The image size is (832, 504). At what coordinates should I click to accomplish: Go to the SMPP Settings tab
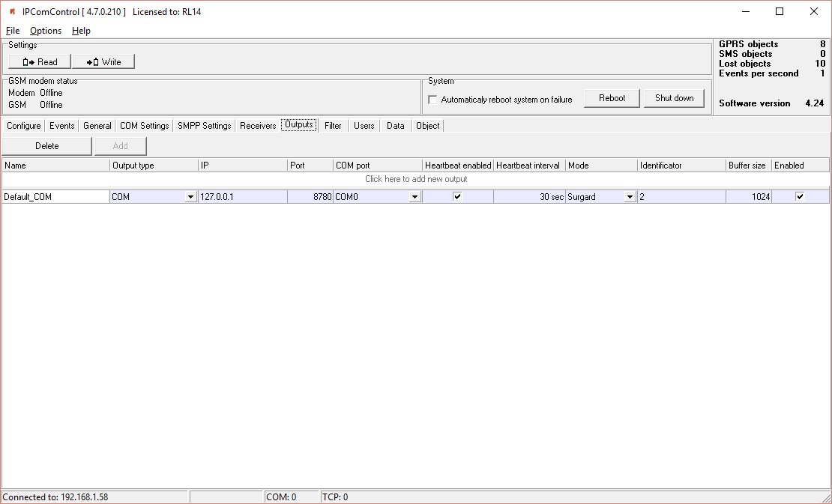click(x=204, y=126)
